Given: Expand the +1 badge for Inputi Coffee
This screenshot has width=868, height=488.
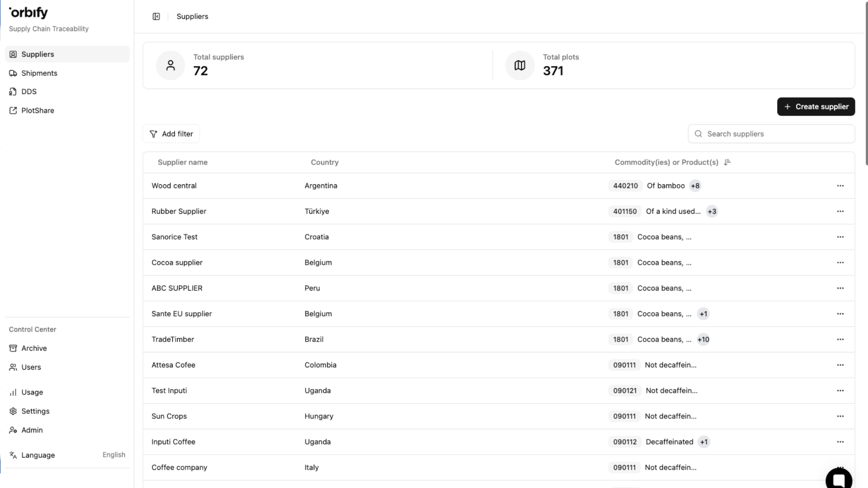Looking at the screenshot, I should (x=704, y=442).
